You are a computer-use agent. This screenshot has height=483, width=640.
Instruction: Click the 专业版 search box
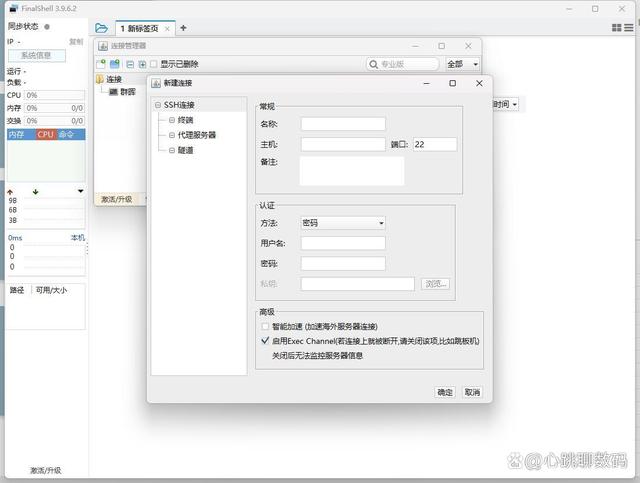pos(403,64)
